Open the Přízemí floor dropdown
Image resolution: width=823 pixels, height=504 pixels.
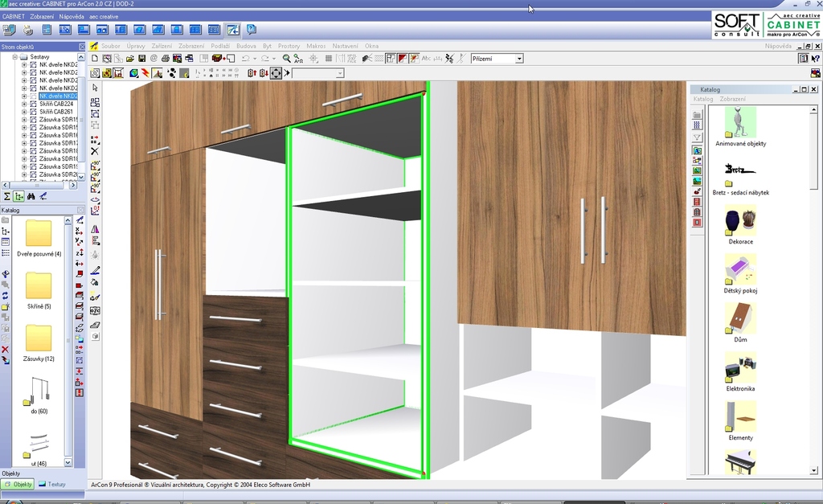click(519, 59)
